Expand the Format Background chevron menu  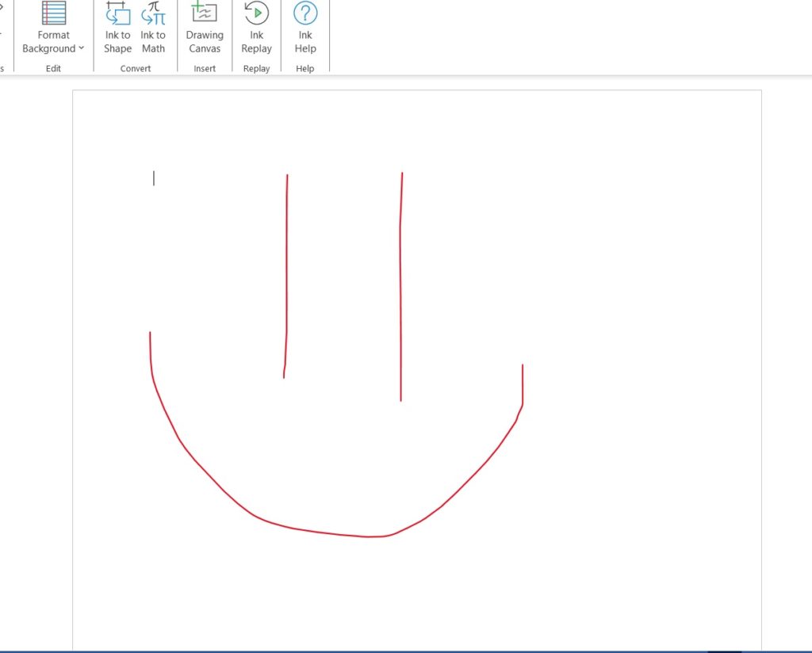[81, 48]
